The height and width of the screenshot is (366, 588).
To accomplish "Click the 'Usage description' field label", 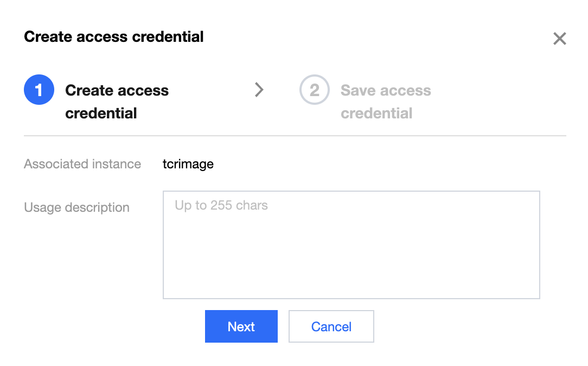I will [x=76, y=207].
